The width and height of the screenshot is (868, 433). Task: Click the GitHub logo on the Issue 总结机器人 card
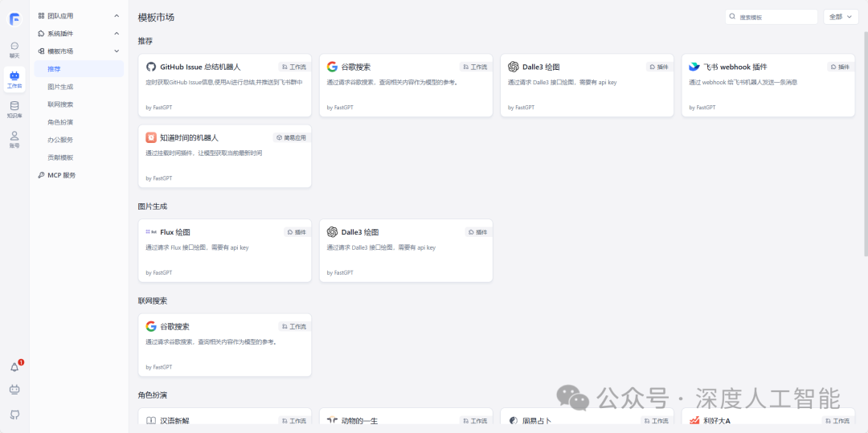151,67
